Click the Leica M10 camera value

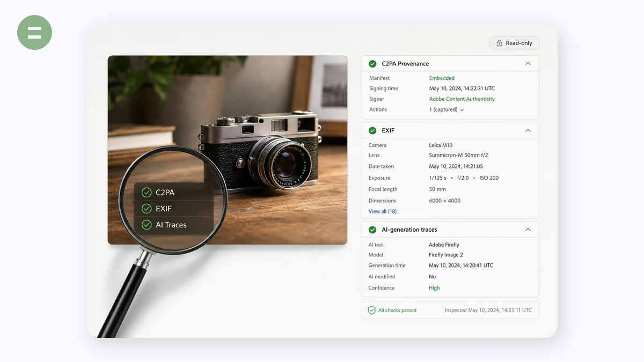pos(441,145)
